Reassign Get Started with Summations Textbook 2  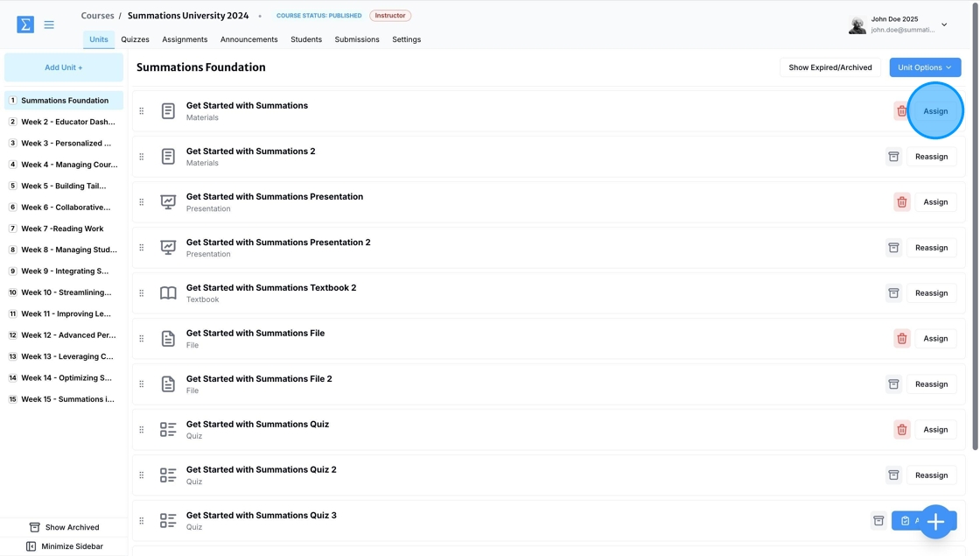click(931, 293)
